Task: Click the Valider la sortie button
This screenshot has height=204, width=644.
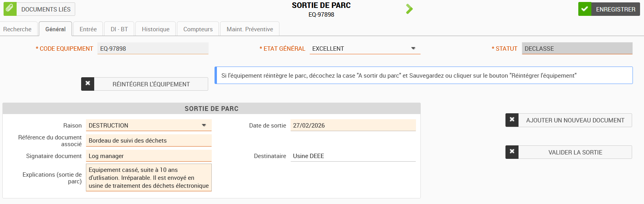Action: [x=575, y=153]
